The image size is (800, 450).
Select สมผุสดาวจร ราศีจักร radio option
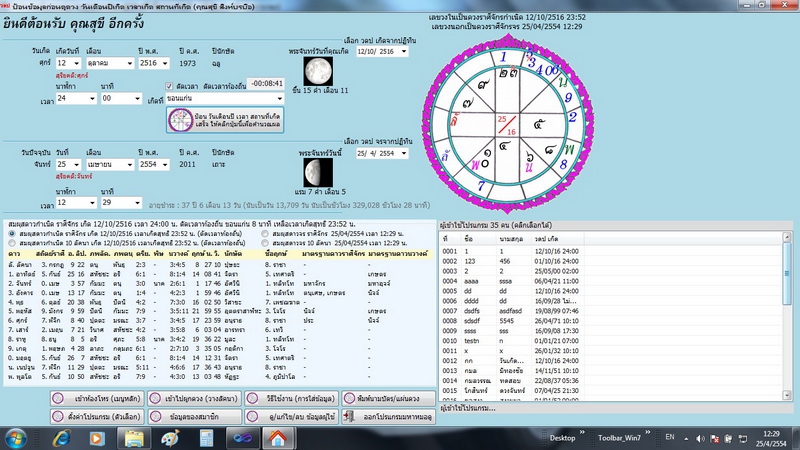click(263, 233)
